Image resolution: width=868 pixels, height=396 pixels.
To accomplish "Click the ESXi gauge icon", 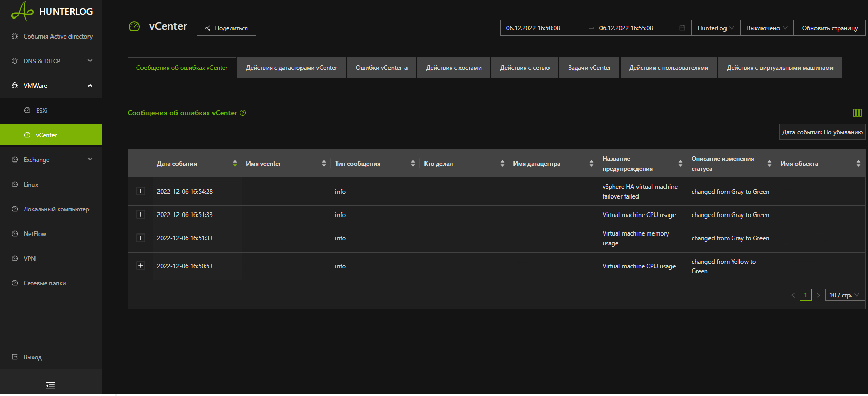I will (27, 110).
